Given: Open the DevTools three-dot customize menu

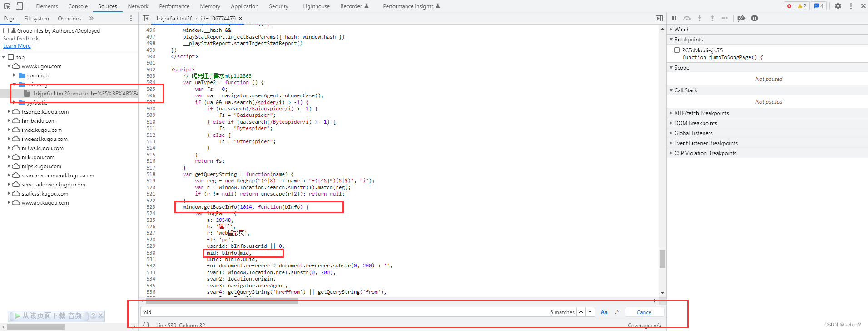Looking at the screenshot, I should click(x=851, y=6).
